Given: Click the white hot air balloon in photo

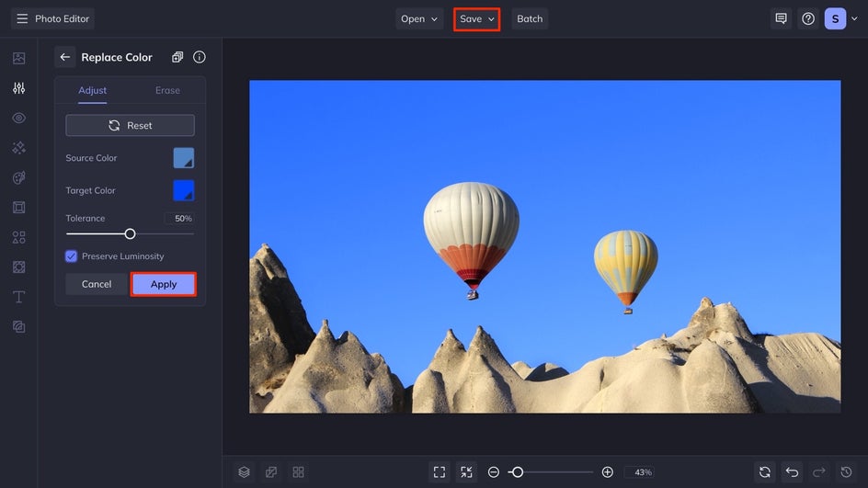Looking at the screenshot, I should pyautogui.click(x=472, y=240).
